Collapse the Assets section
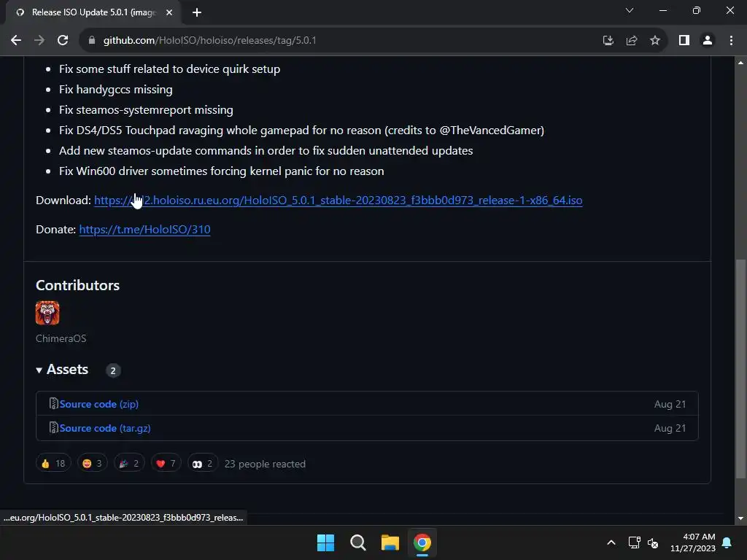 (x=63, y=370)
